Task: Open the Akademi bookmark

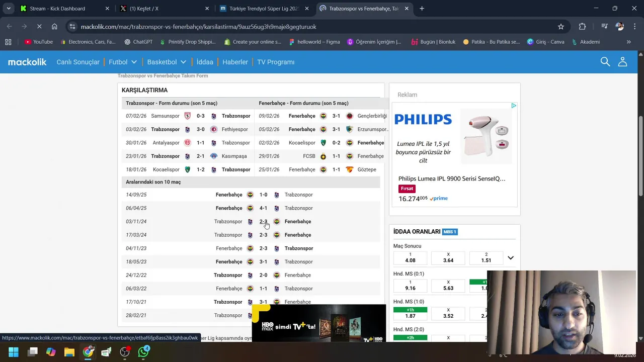Action: tap(586, 42)
